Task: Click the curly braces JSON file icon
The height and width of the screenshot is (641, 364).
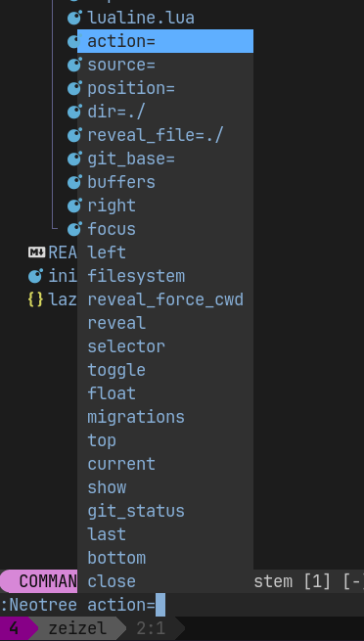Action: 35,299
